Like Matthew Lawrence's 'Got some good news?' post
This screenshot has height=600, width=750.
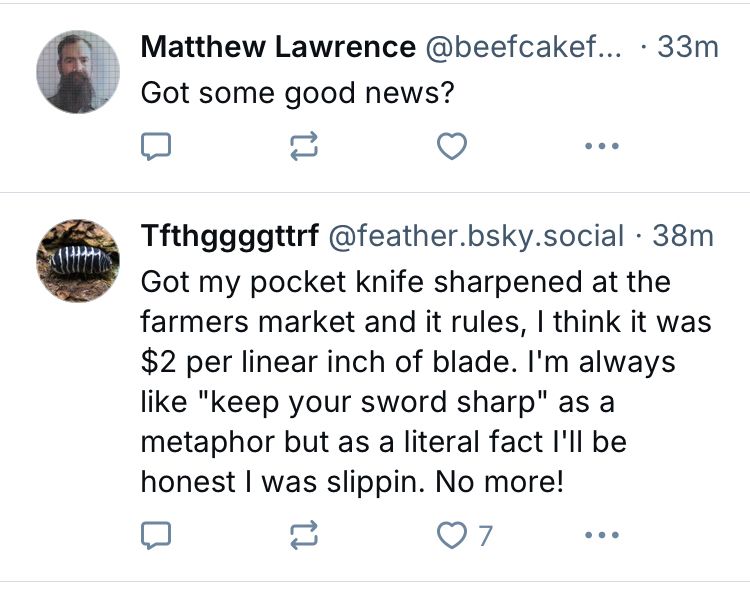click(453, 147)
